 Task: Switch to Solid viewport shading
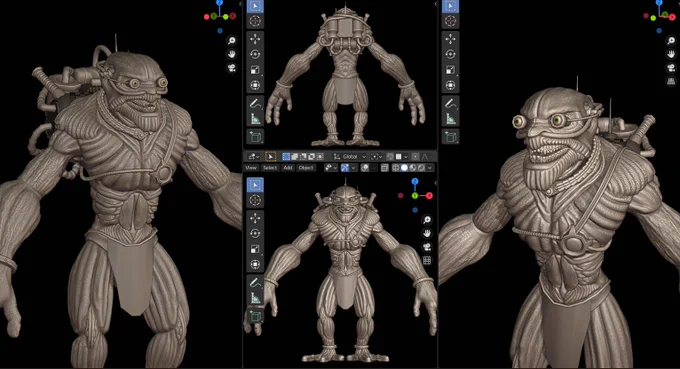point(404,167)
